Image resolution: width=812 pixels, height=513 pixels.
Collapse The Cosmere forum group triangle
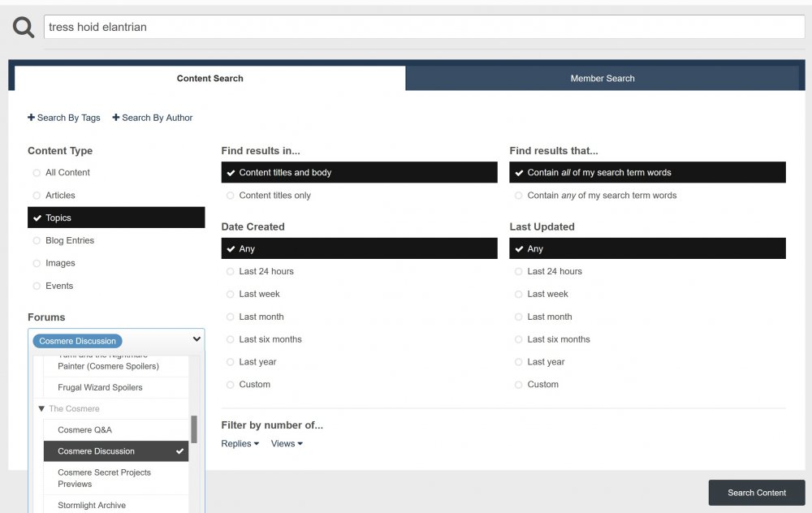point(41,408)
